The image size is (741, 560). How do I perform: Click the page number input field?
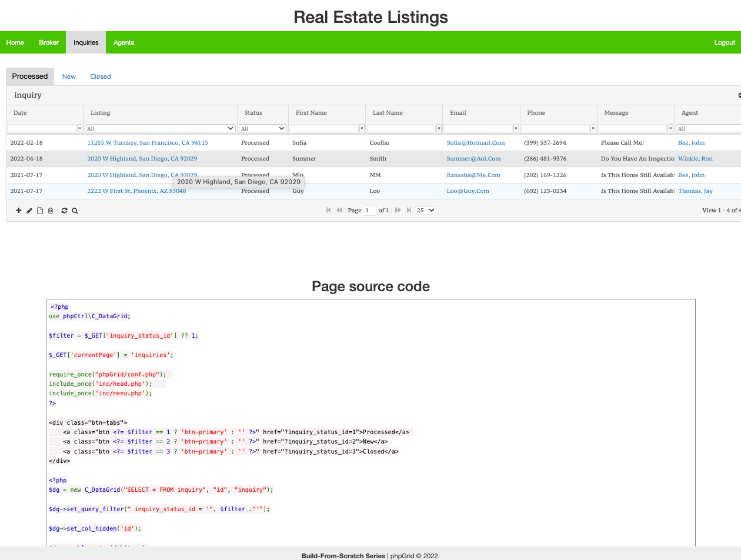(x=370, y=210)
